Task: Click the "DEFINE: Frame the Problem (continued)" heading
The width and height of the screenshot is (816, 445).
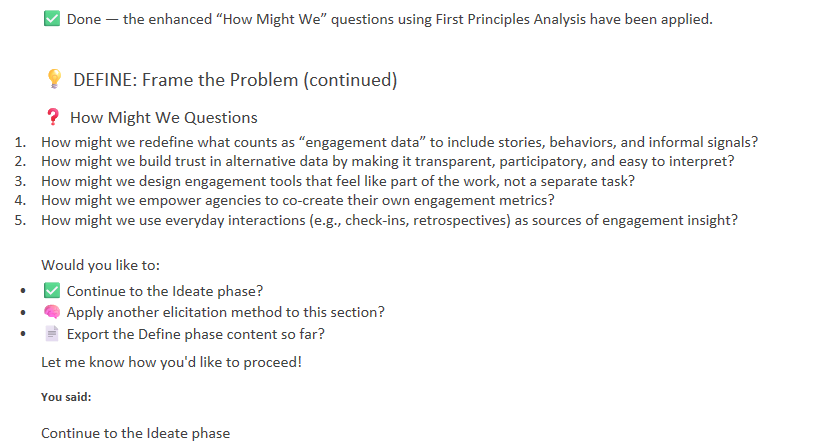Action: pyautogui.click(x=235, y=80)
